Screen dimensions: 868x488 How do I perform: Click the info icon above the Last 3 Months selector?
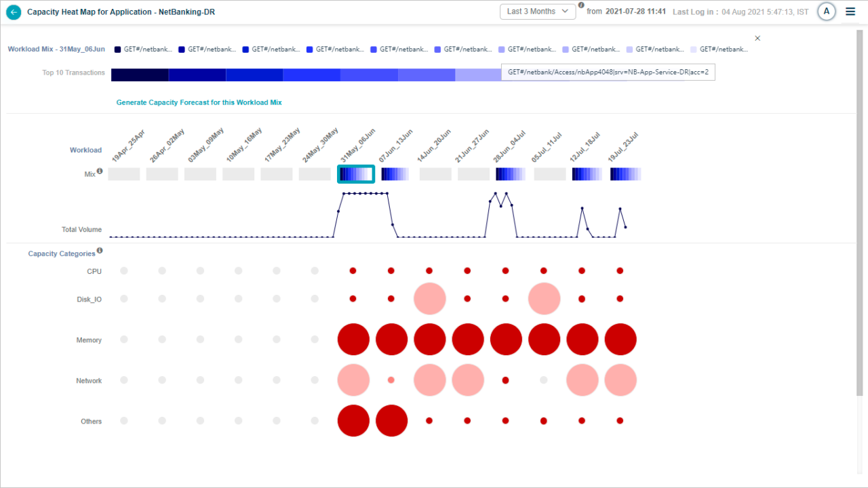[x=581, y=5]
